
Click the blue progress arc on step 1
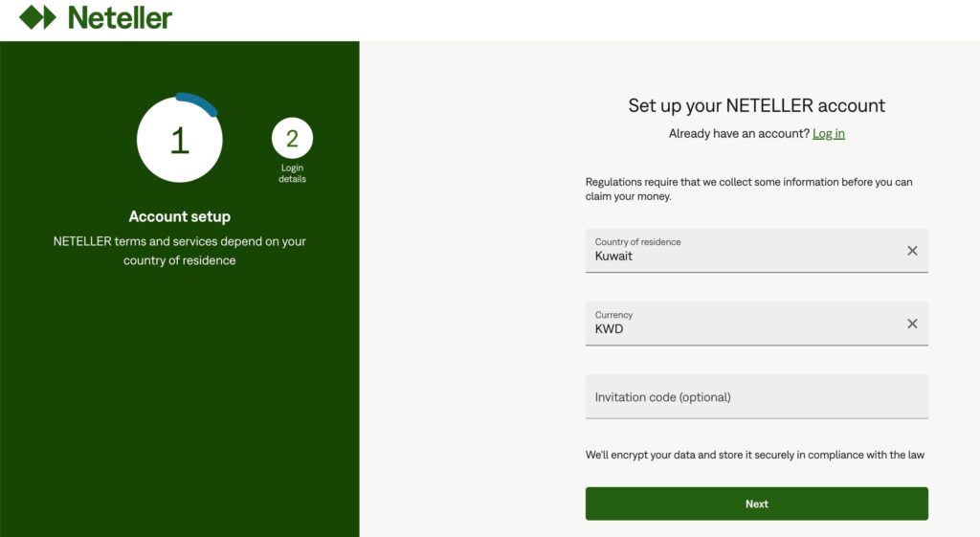(x=199, y=102)
